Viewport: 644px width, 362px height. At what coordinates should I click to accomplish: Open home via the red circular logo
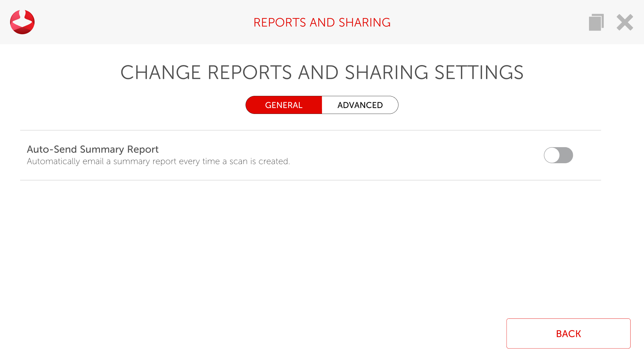tap(22, 22)
